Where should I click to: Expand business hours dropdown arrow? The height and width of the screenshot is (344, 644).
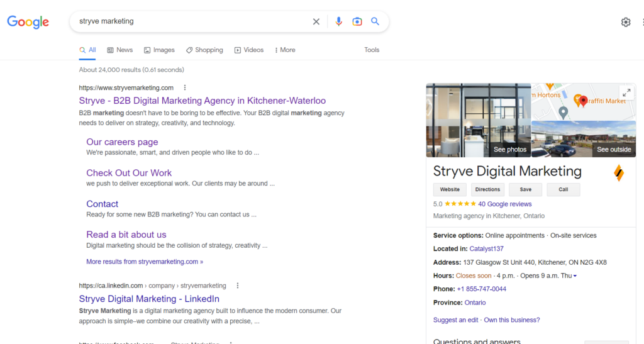pos(575,276)
